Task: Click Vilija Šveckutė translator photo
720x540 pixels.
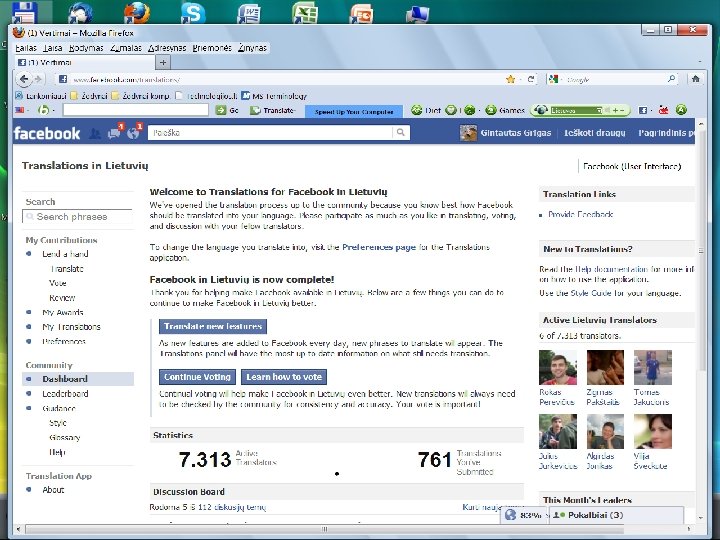Action: click(652, 431)
